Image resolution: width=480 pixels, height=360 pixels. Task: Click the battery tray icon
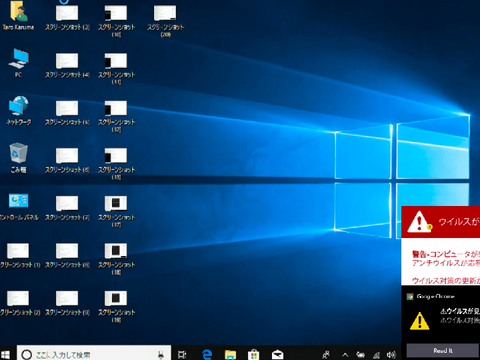point(360,355)
